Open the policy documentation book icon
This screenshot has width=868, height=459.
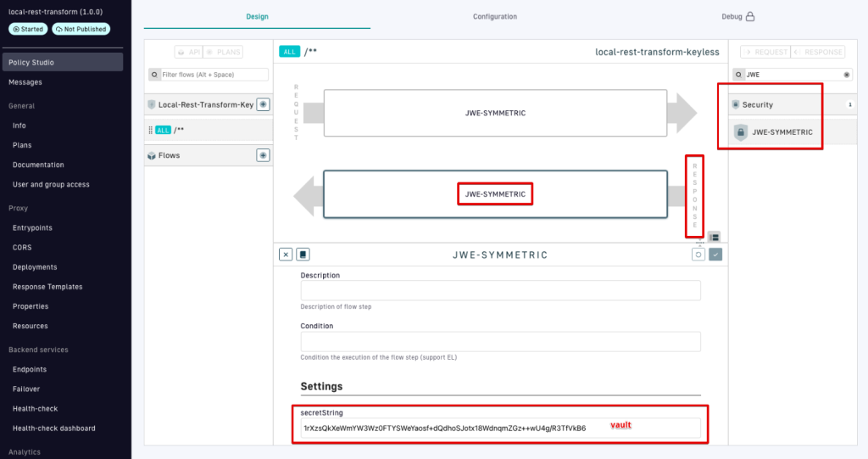[x=303, y=255]
